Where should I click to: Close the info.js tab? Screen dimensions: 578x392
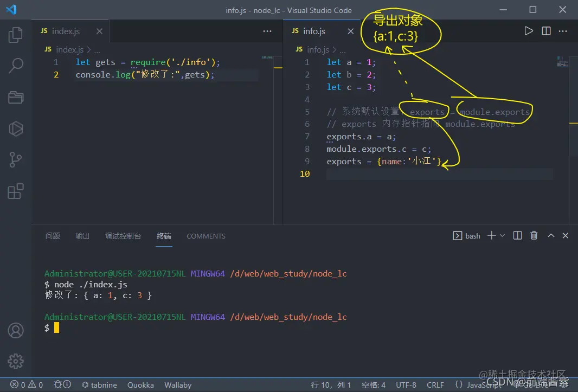pyautogui.click(x=351, y=31)
